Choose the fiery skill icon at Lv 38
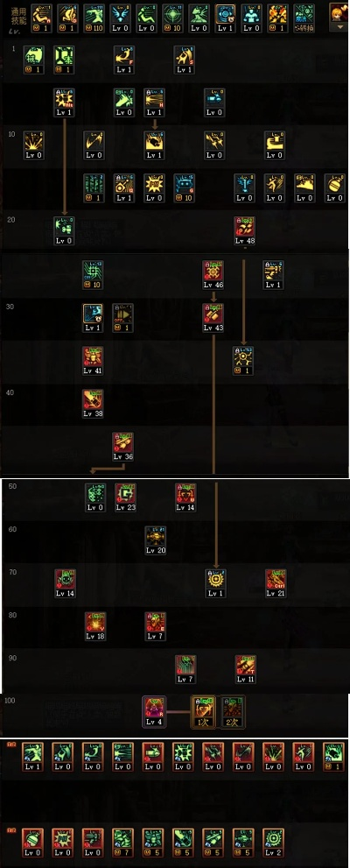The height and width of the screenshot is (868, 350). [93, 399]
